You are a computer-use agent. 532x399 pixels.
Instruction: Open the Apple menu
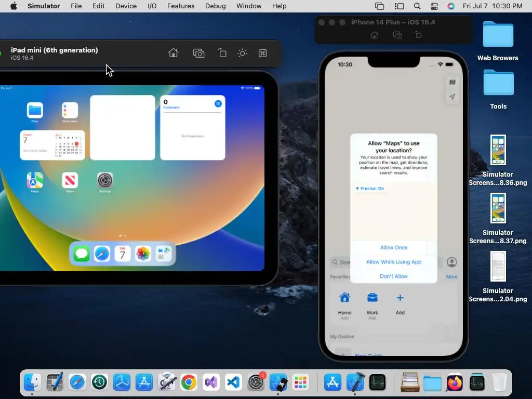tap(14, 6)
